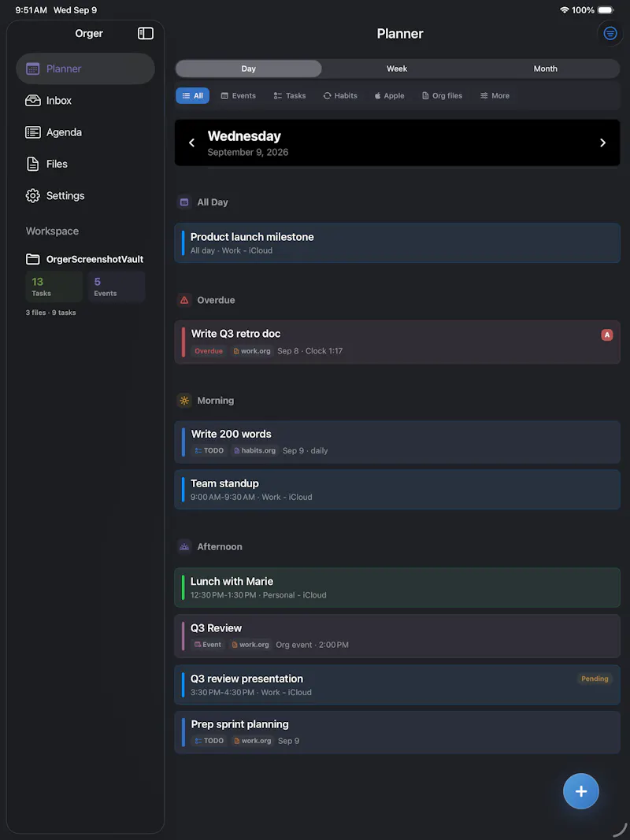The width and height of the screenshot is (630, 840).
Task: Open Product launch milestone event
Action: [x=397, y=242]
